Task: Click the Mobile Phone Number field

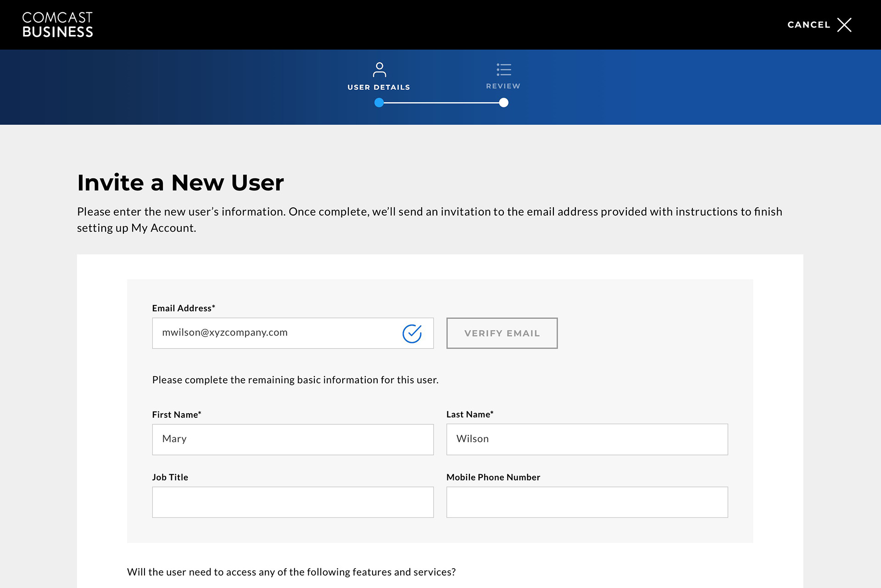Action: pyautogui.click(x=587, y=502)
